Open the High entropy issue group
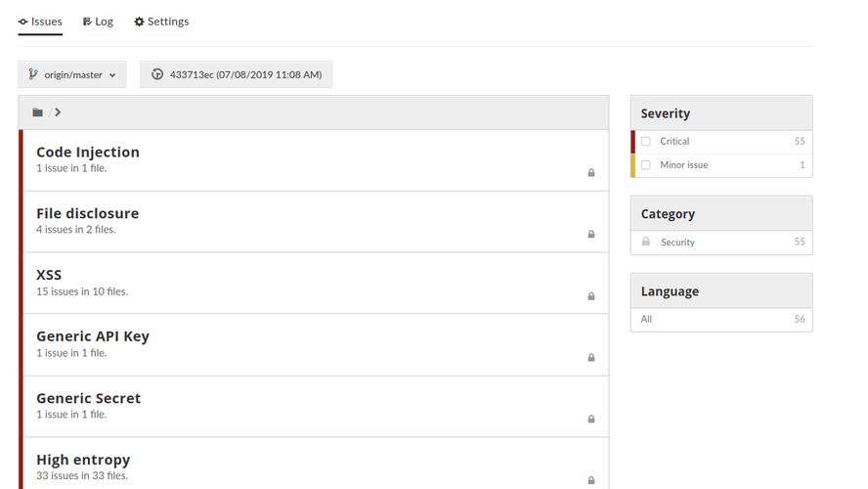 click(83, 460)
